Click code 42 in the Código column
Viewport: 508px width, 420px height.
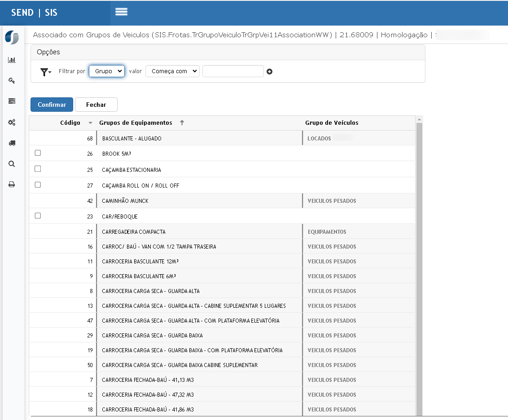point(90,201)
